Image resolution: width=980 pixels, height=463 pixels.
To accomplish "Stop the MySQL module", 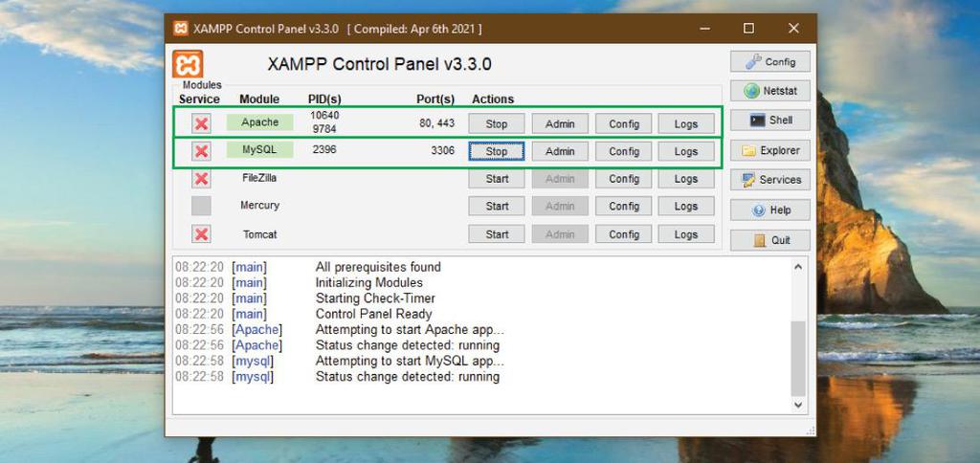I will coord(497,151).
